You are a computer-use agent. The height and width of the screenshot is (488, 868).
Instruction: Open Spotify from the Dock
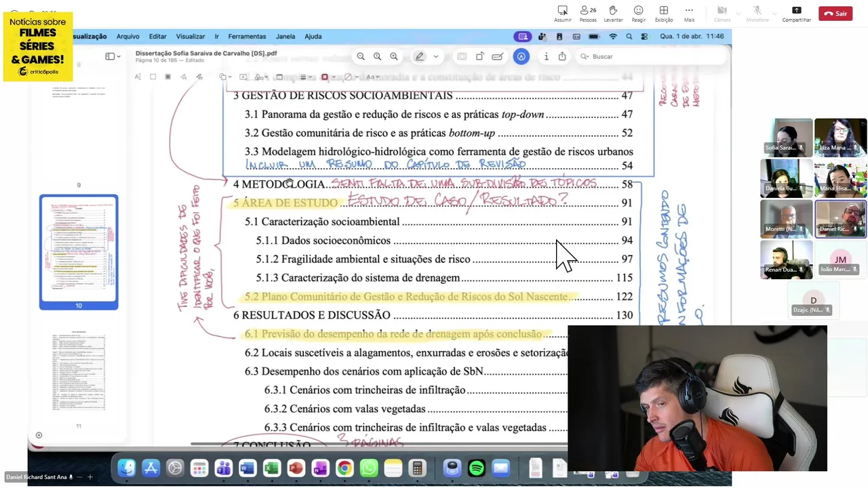477,468
